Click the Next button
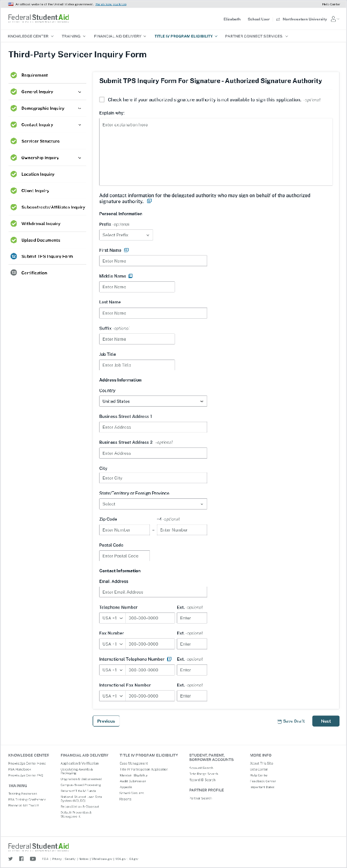The width and height of the screenshot is (347, 868). 326,721
